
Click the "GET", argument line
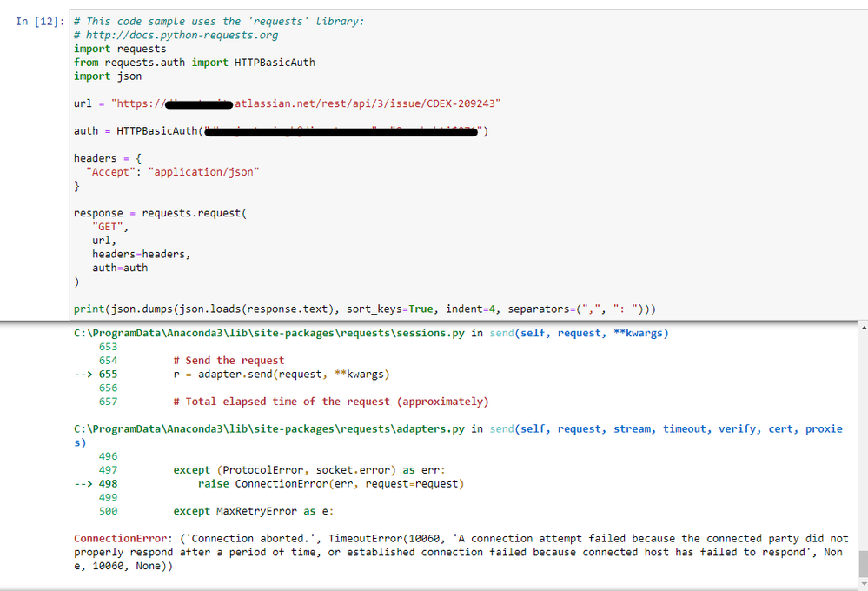110,227
